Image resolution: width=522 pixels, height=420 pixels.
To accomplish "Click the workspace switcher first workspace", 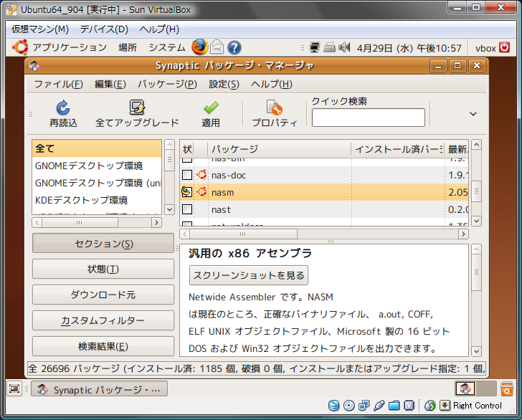I will (465, 388).
